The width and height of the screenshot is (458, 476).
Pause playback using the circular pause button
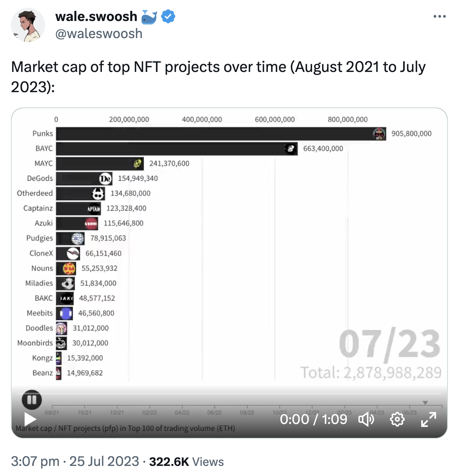32,399
